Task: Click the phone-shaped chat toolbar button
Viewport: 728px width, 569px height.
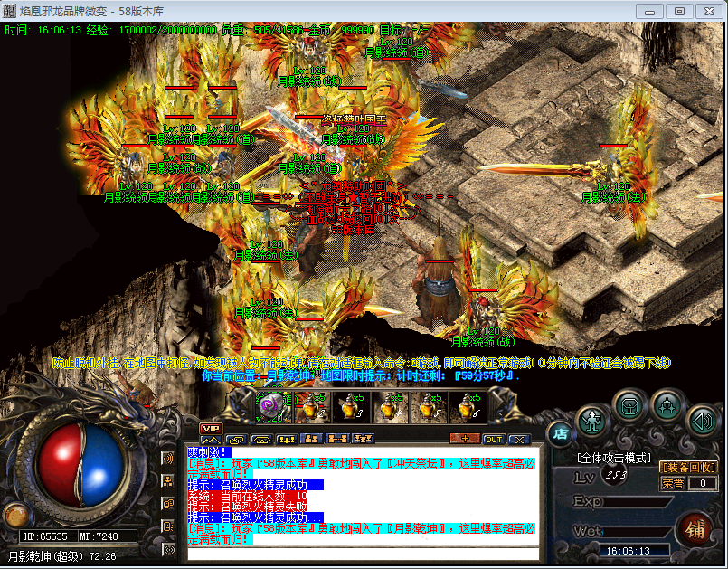Action: click(x=261, y=439)
